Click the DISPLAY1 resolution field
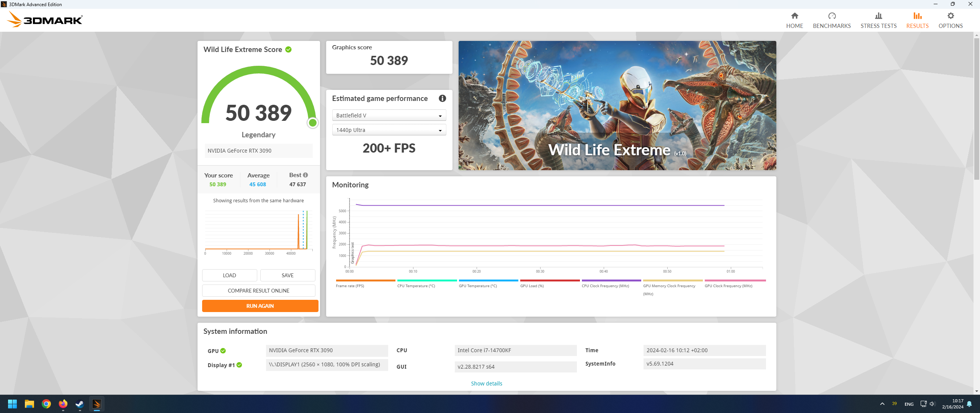This screenshot has height=413, width=980. click(x=327, y=365)
